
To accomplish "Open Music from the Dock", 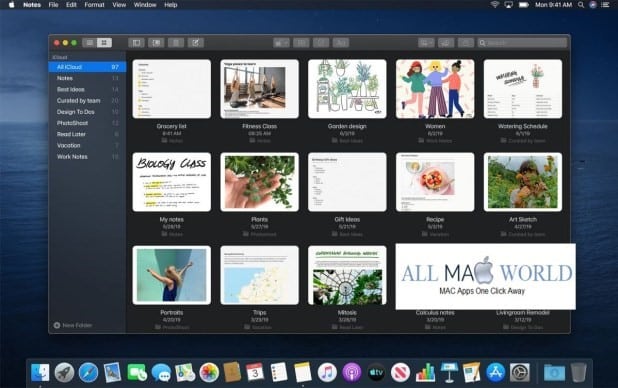I will [328, 372].
